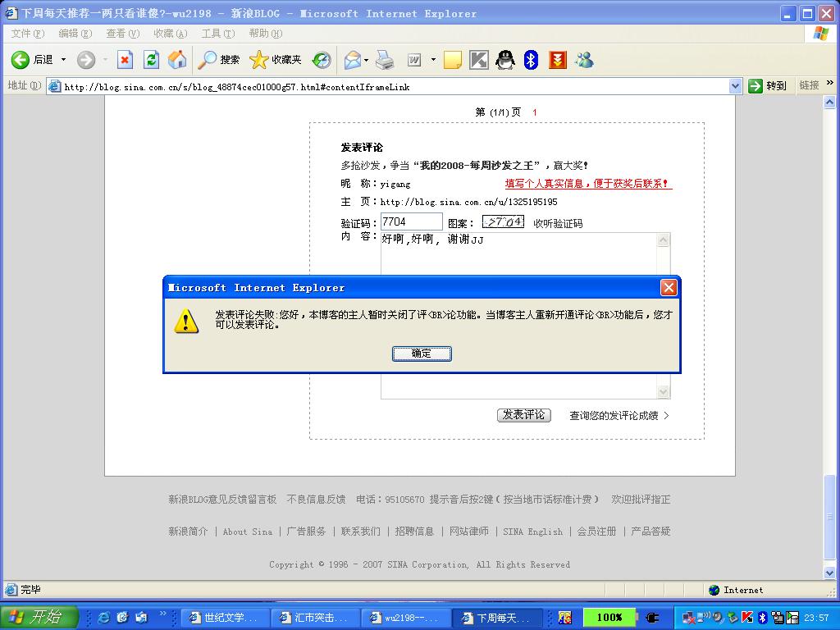840x630 pixels.
Task: Expand the Word edit dropdown arrow
Action: [x=433, y=60]
